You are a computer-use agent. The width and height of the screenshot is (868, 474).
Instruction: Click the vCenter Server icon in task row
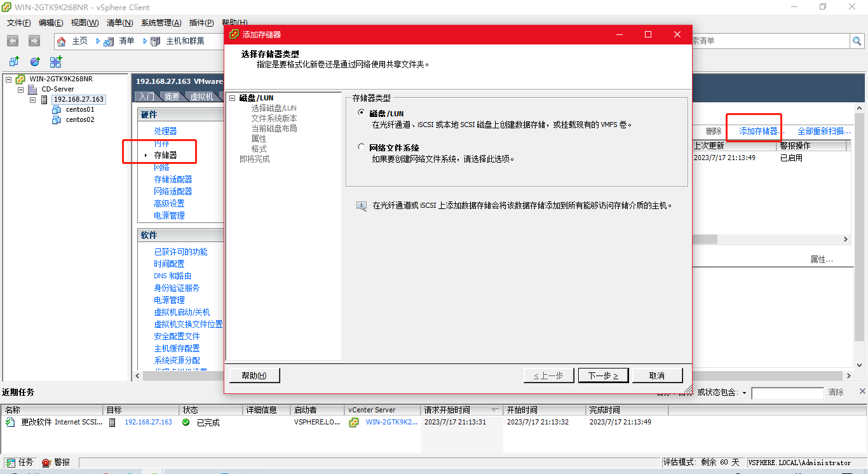(x=354, y=422)
